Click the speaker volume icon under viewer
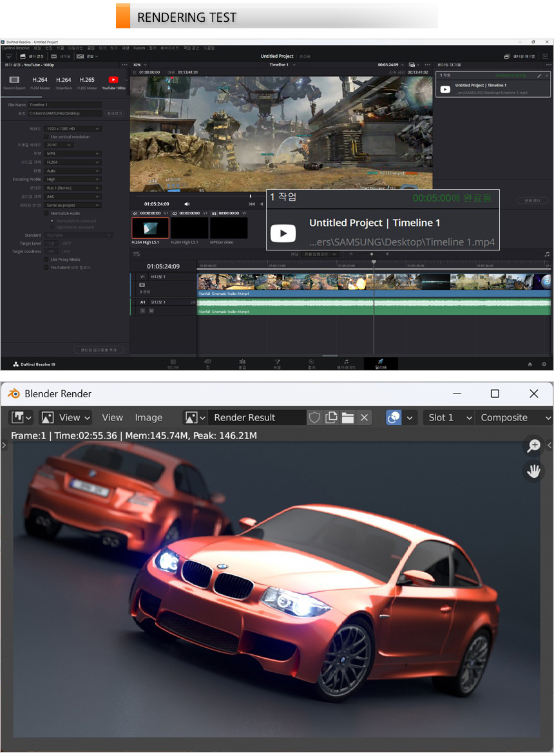 point(187,204)
